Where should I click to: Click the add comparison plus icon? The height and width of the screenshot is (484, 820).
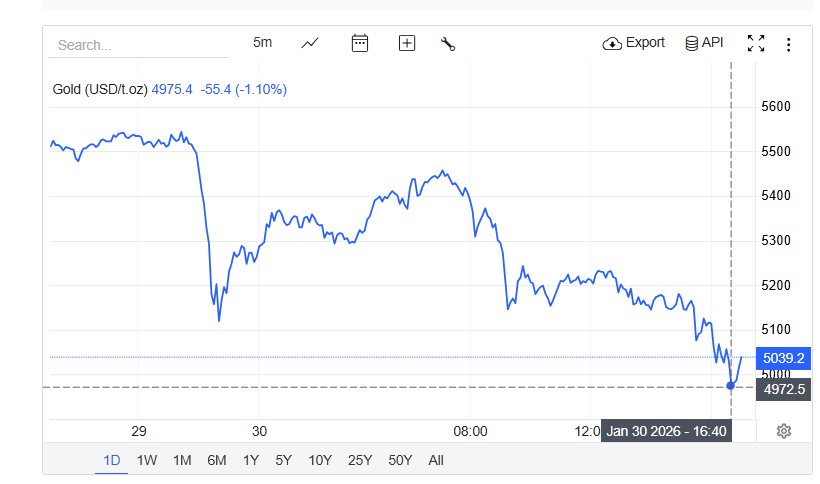click(407, 43)
